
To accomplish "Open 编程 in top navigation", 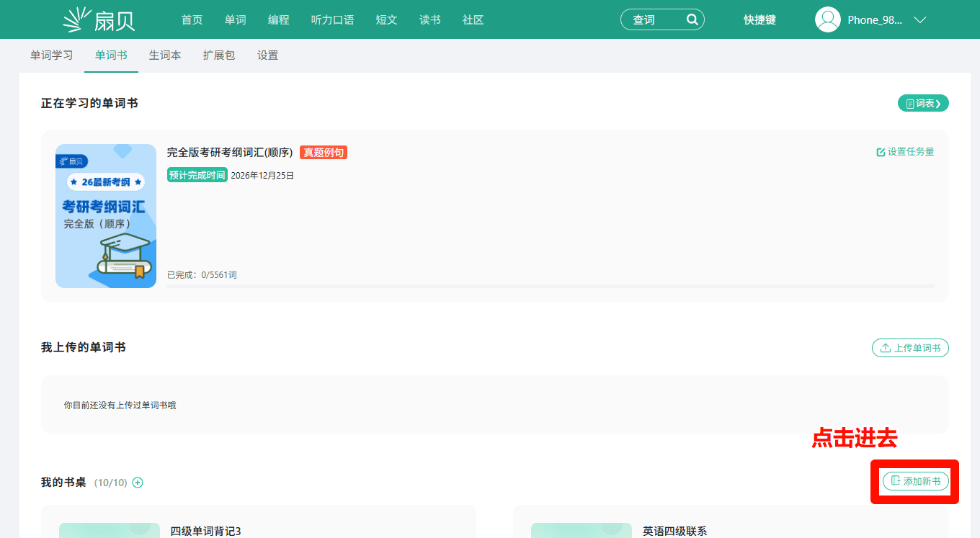I will (278, 20).
